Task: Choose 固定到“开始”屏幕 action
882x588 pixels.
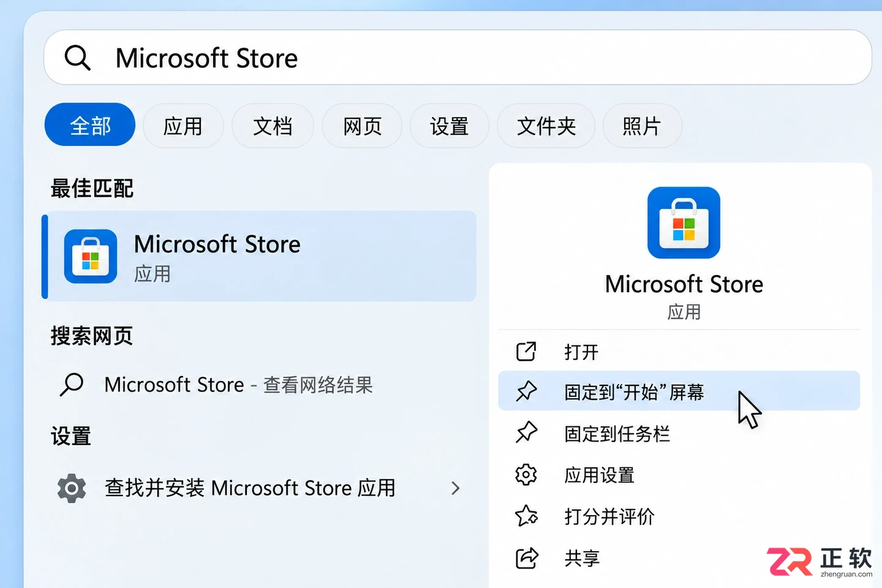Action: (679, 391)
